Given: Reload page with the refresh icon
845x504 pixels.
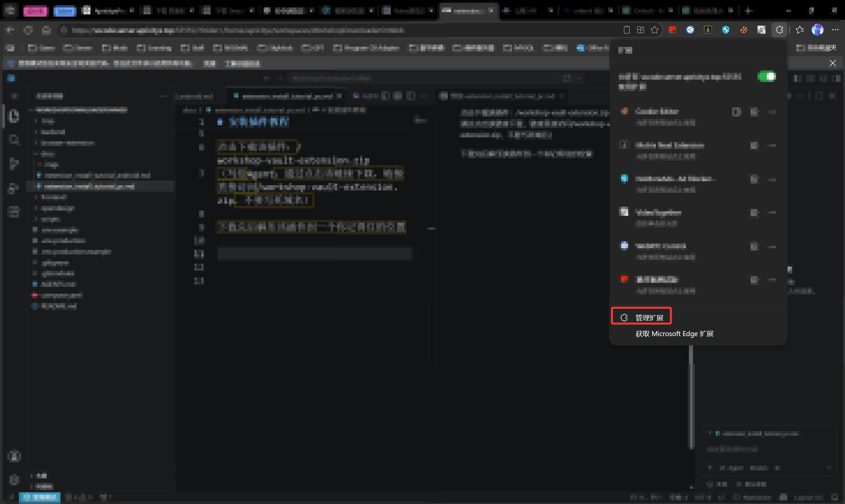Looking at the screenshot, I should click(28, 30).
